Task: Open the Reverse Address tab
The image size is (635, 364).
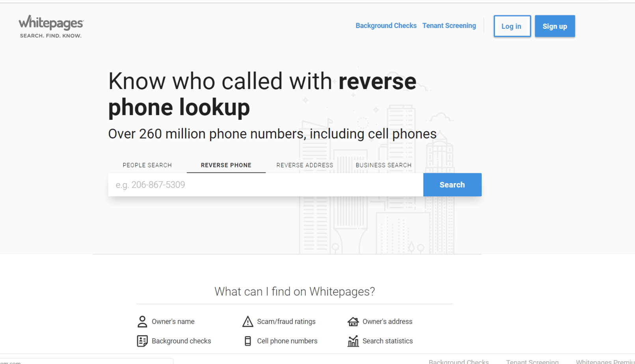Action: tap(305, 165)
